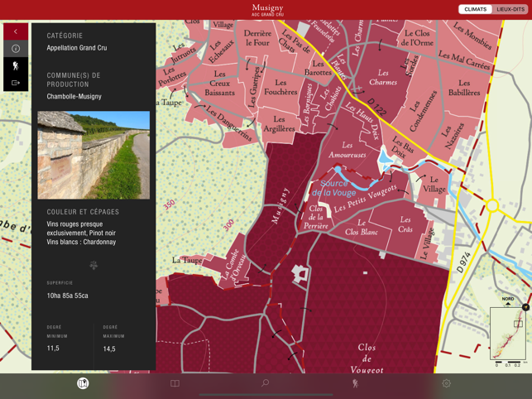532x399 pixels.
Task: Select Les Charmes plot on the map
Action: click(x=383, y=78)
